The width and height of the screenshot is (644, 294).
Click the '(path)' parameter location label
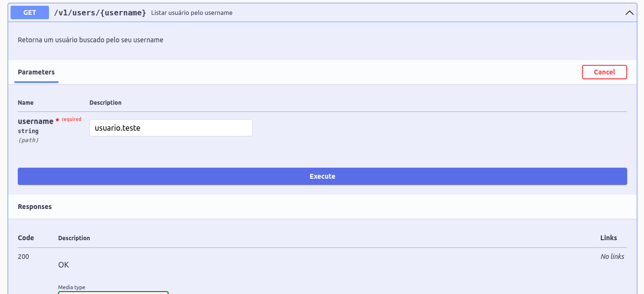click(28, 141)
